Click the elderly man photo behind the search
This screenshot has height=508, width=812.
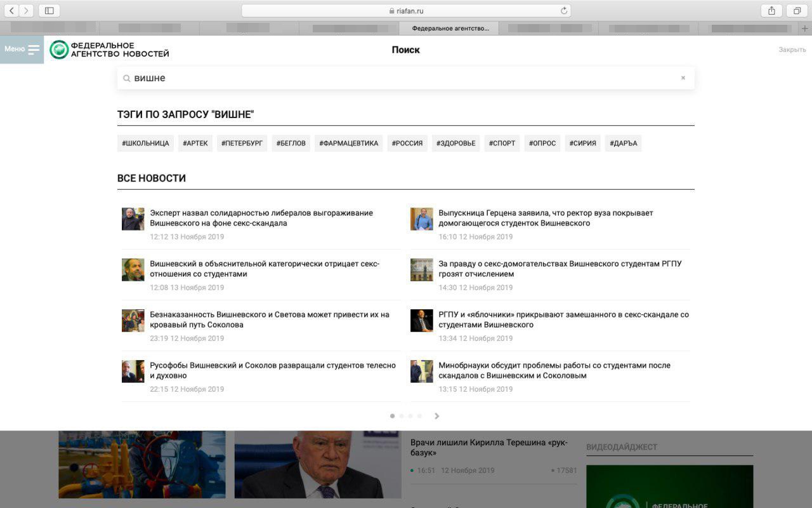point(318,464)
